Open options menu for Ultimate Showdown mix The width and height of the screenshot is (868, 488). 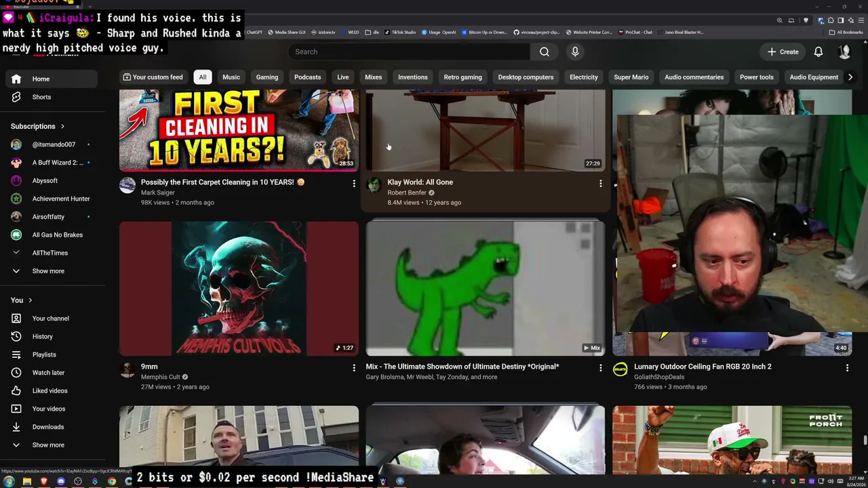point(600,367)
